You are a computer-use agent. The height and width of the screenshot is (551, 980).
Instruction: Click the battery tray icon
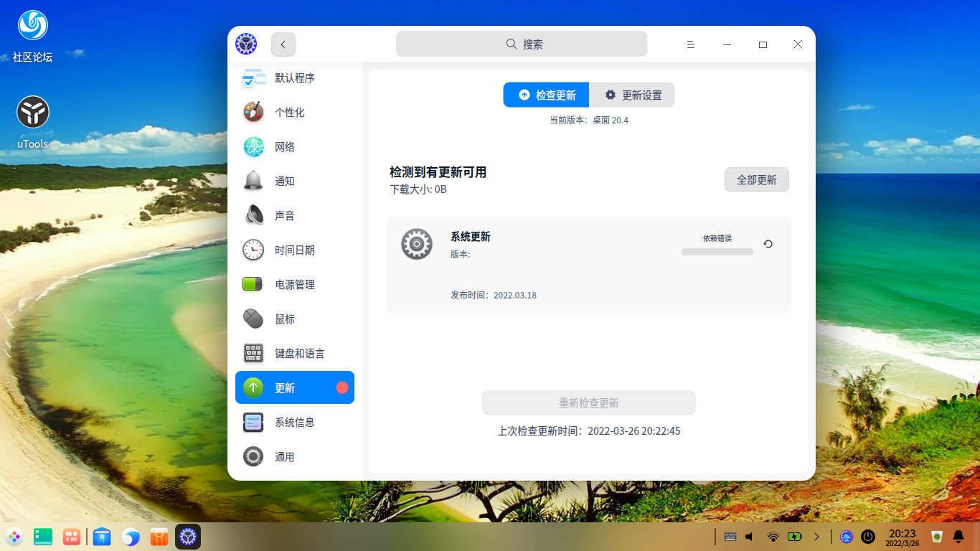click(x=795, y=537)
